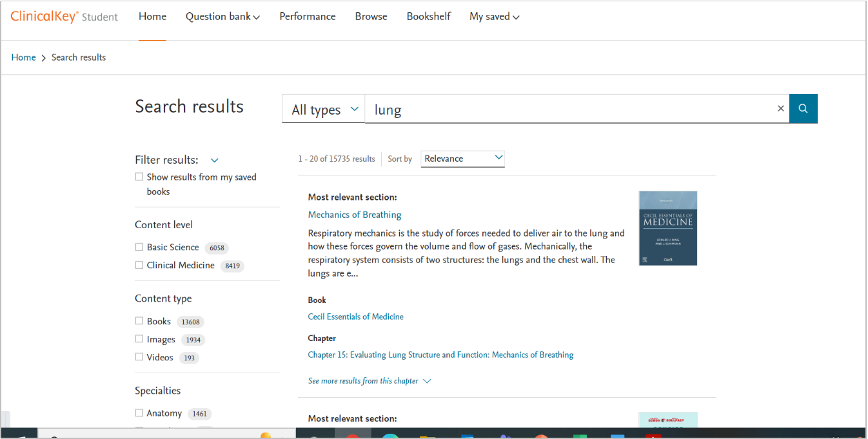Select the Videos content type checkbox
This screenshot has width=868, height=439.
[139, 357]
